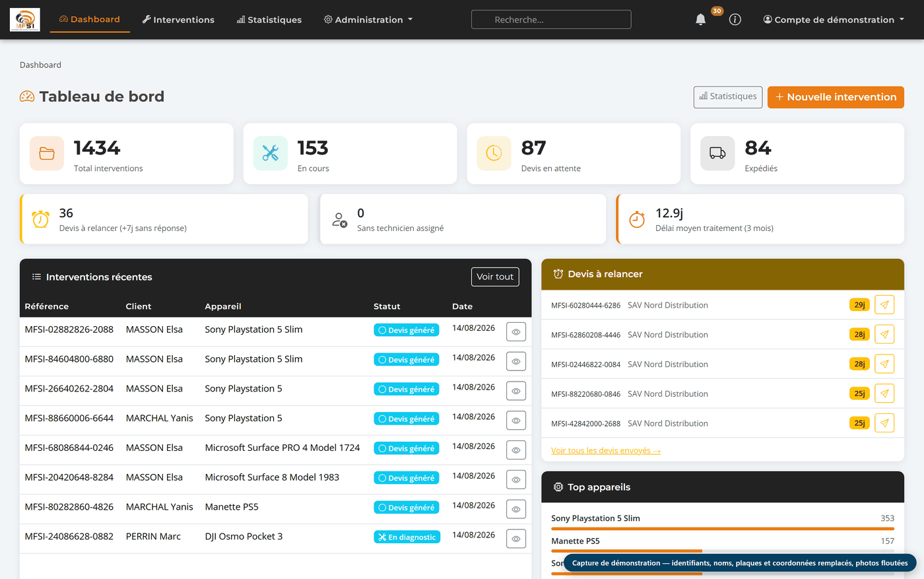The width and height of the screenshot is (924, 579).
Task: View intervention MFSI-26640262-2804 with eye icon
Action: tap(516, 391)
